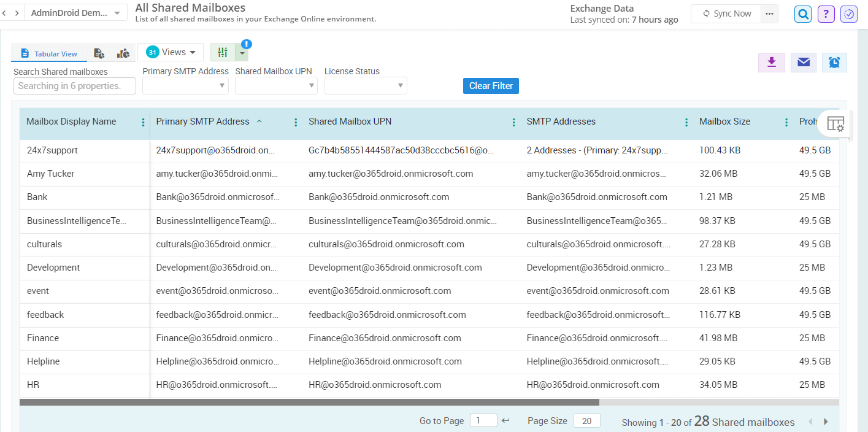This screenshot has height=432, width=868.
Task: Open Primary SMTP Address column menu dots
Action: [296, 122]
